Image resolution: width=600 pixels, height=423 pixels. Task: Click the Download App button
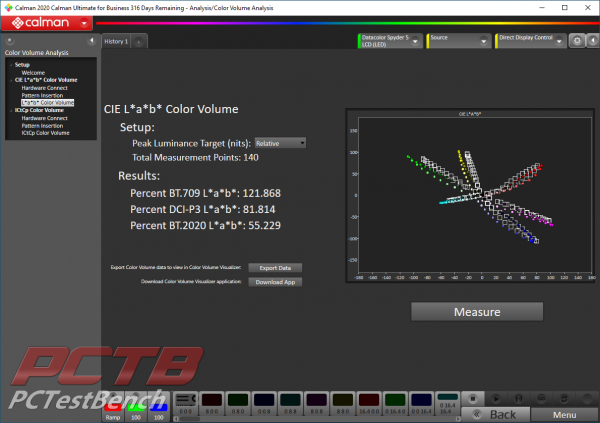click(275, 282)
